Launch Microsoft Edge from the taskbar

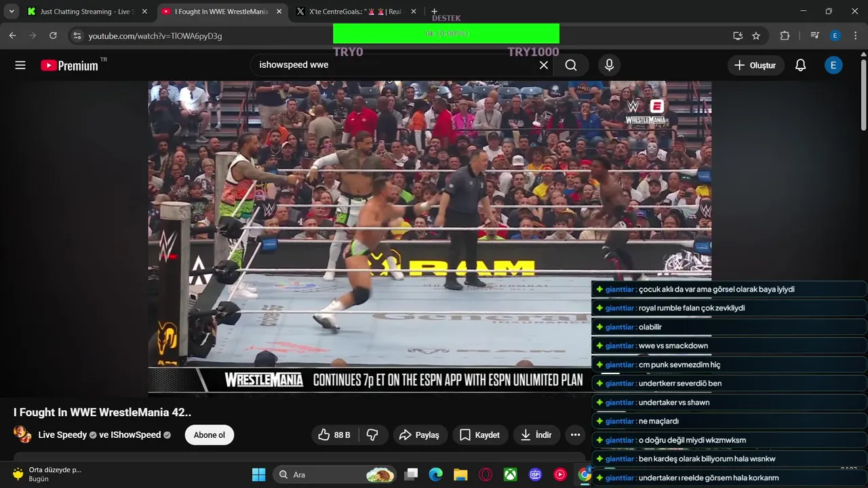point(435,474)
